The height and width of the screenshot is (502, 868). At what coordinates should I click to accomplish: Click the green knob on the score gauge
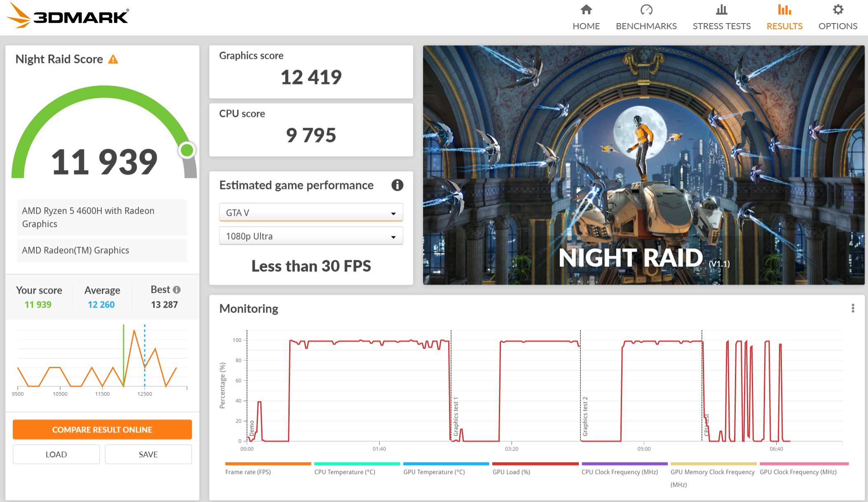click(x=187, y=150)
